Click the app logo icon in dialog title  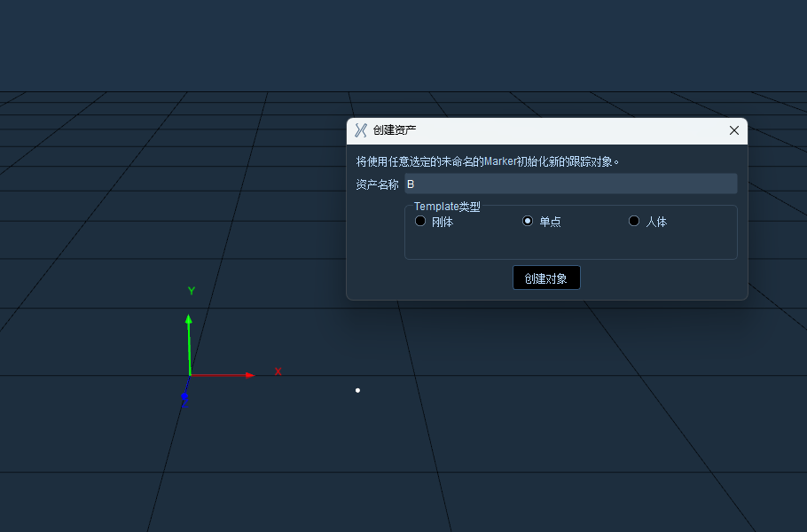click(x=361, y=130)
